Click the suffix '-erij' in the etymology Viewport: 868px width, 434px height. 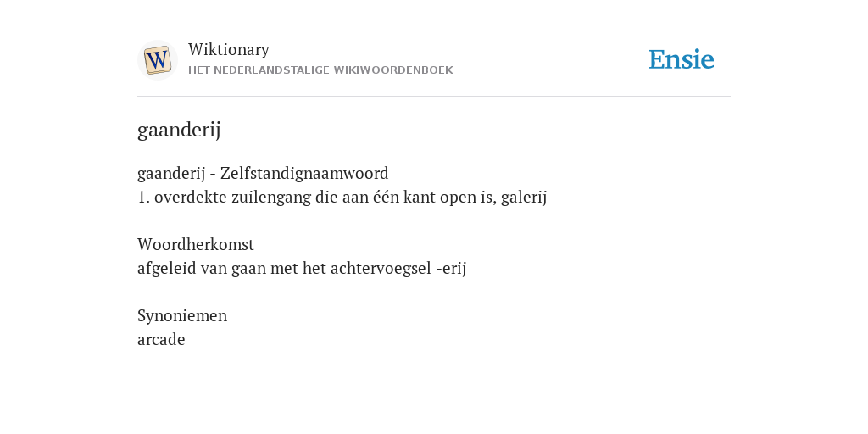451,269
